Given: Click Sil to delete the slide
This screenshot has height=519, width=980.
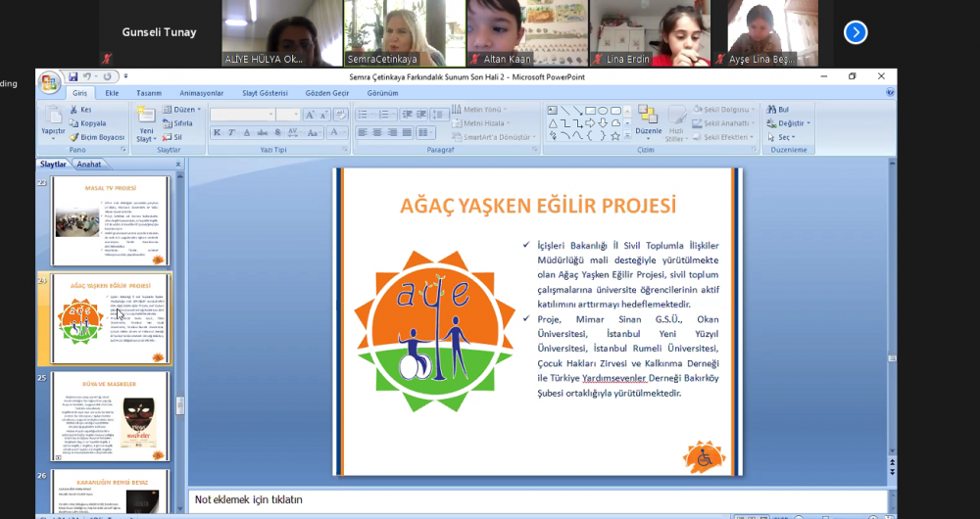Looking at the screenshot, I should click(172, 137).
